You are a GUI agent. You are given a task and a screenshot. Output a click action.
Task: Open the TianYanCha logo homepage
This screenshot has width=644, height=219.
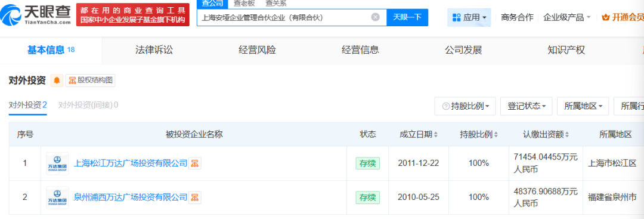(x=35, y=14)
